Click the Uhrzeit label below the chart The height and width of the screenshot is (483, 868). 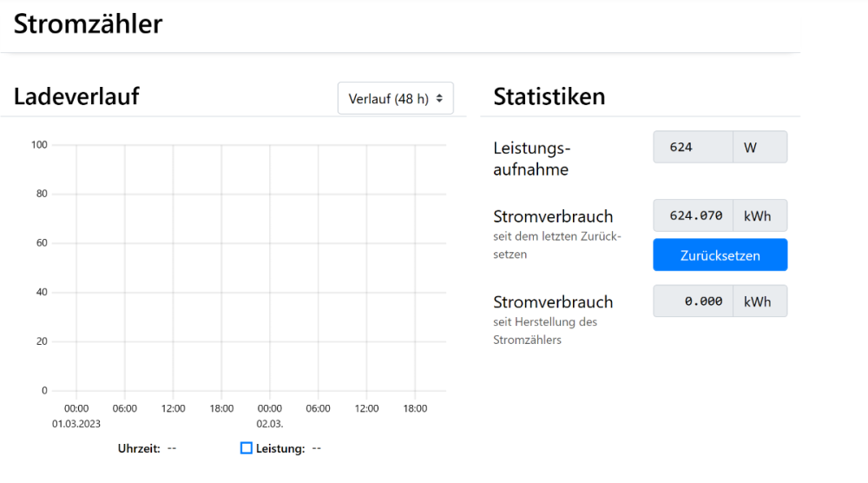click(139, 448)
